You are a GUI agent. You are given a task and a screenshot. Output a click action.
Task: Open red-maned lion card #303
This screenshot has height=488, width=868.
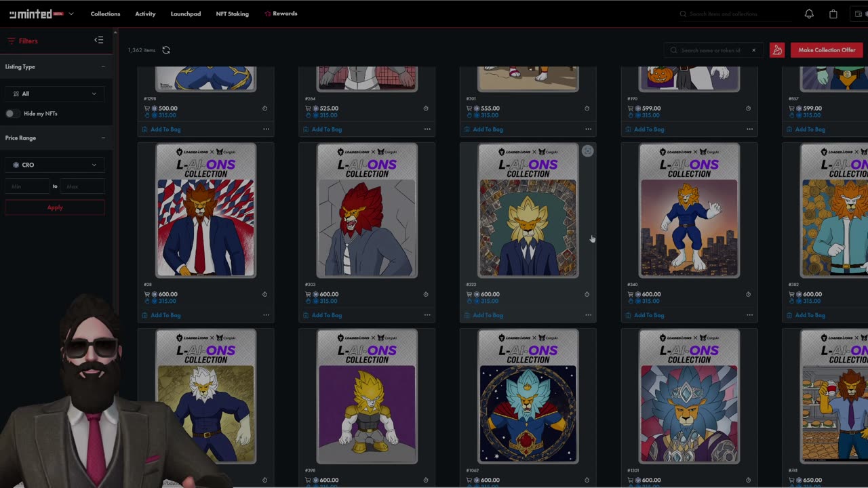click(x=367, y=211)
